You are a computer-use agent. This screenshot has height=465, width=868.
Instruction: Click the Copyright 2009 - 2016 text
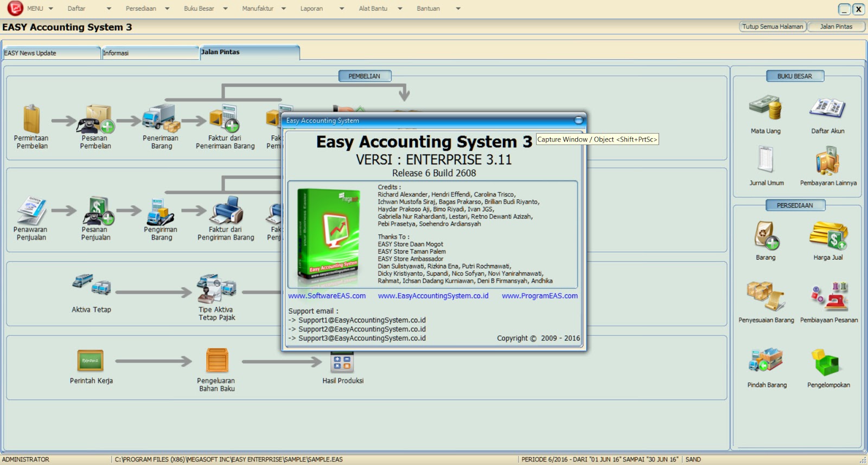538,338
